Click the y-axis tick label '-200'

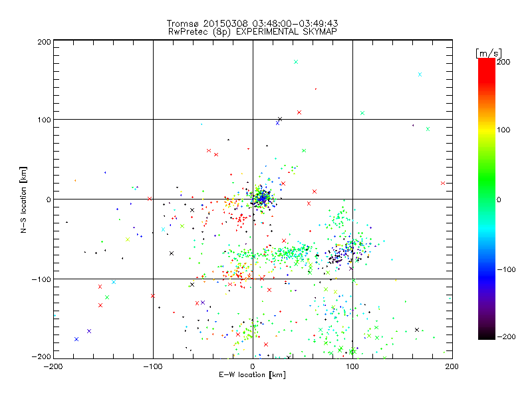point(41,356)
